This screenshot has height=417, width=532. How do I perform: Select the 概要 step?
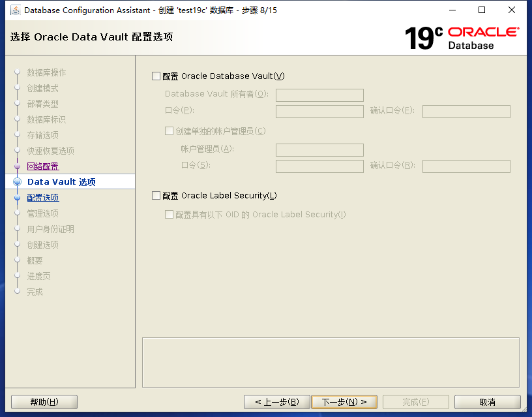pos(35,260)
